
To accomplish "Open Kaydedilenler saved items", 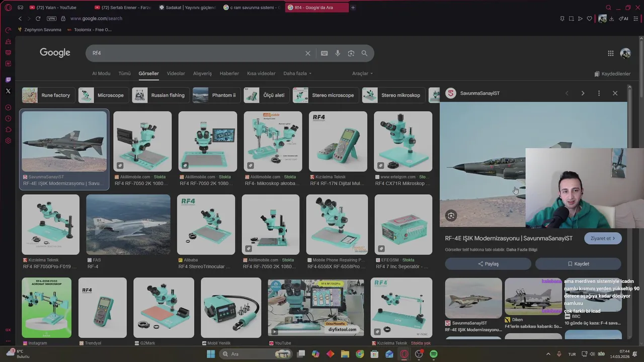I will pyautogui.click(x=612, y=74).
